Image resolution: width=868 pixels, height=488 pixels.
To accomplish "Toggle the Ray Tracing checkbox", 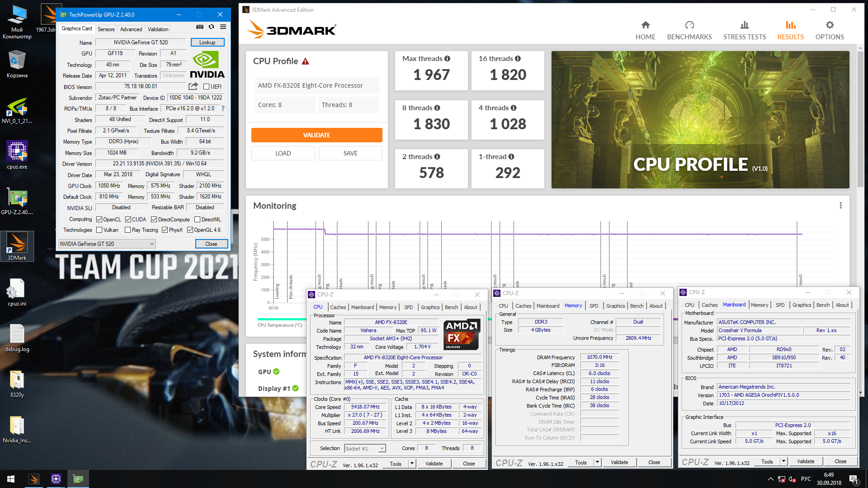I will (x=128, y=230).
